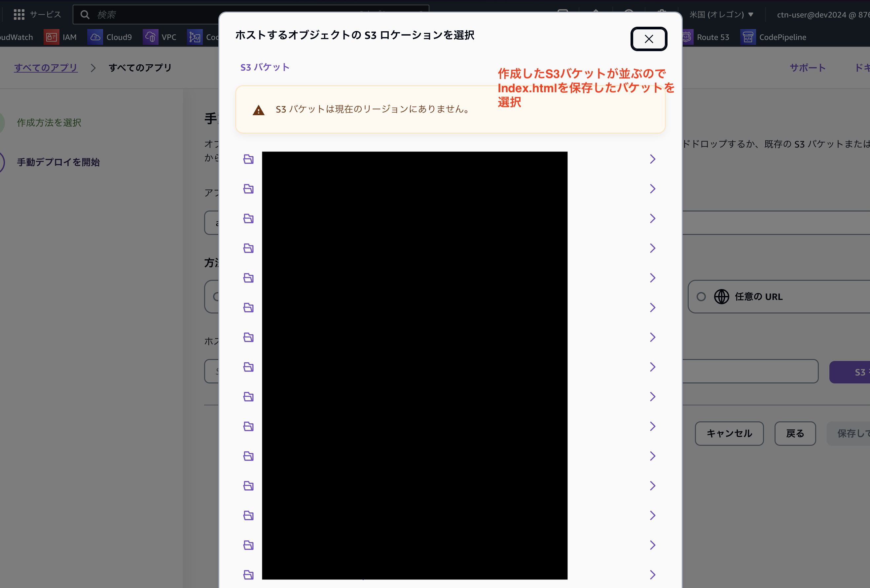Open the VPC service icon

pos(150,37)
